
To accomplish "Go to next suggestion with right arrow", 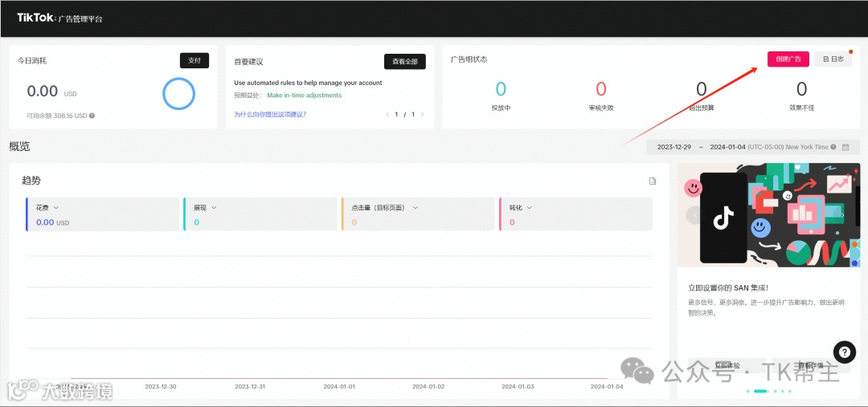I will tap(423, 115).
